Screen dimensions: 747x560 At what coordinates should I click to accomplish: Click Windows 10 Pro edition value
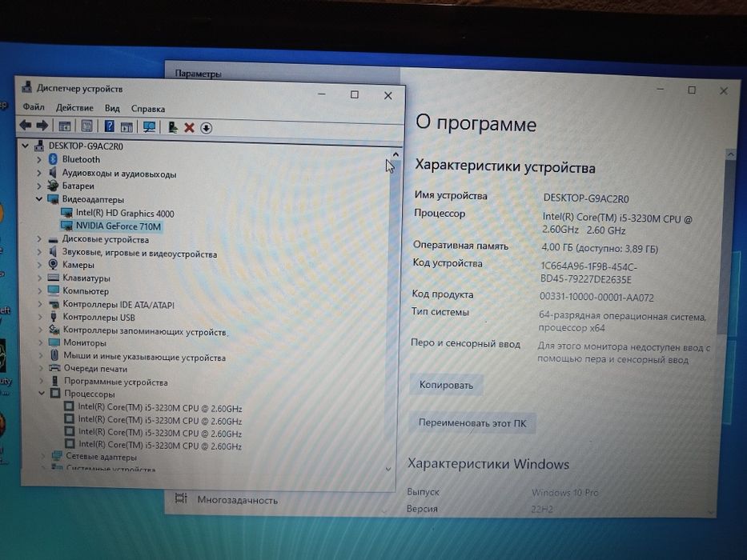point(565,492)
